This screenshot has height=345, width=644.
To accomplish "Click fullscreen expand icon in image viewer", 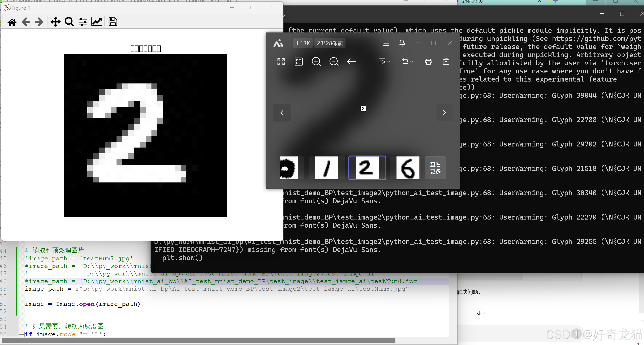I will (281, 61).
